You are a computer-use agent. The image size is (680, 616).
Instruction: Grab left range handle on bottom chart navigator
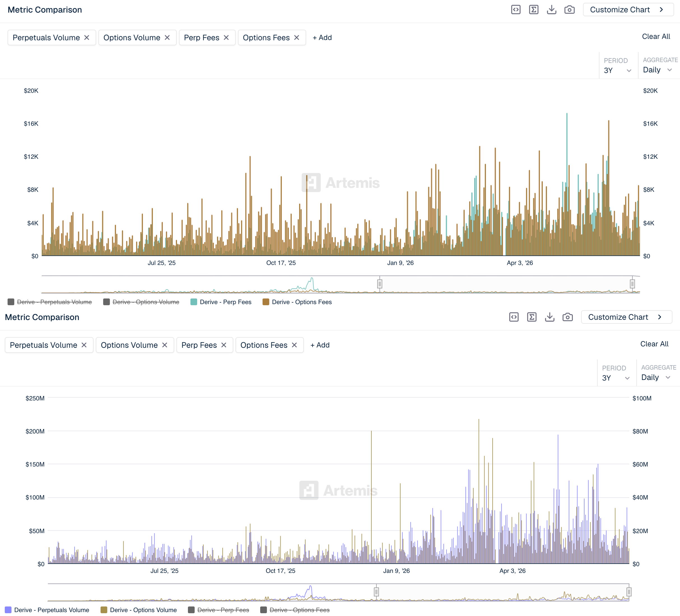tap(376, 591)
